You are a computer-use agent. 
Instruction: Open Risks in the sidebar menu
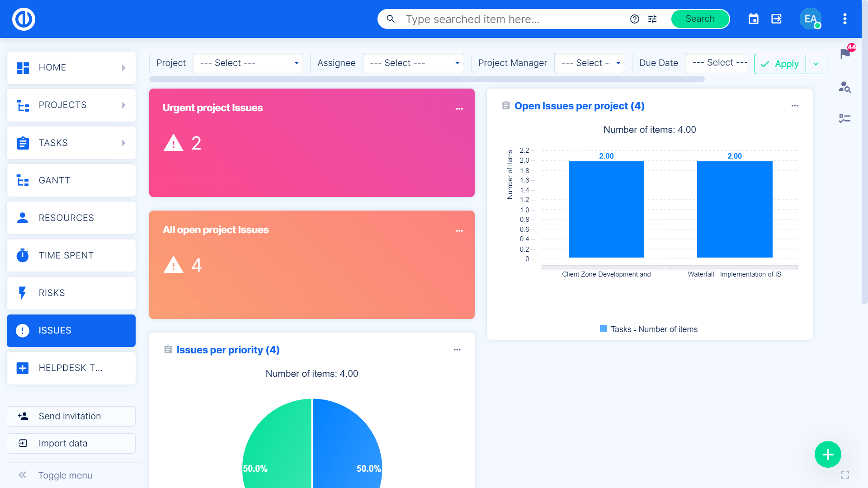[x=71, y=293]
